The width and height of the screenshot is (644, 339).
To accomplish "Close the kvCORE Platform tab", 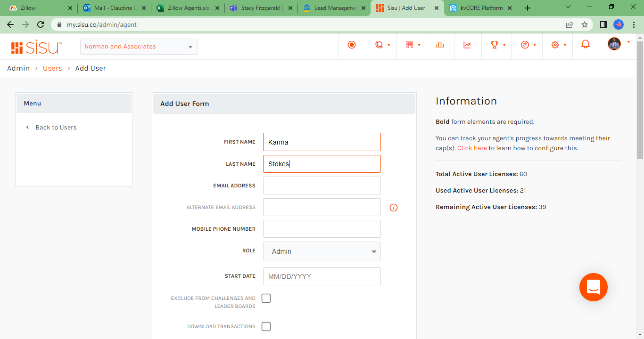I will (x=510, y=8).
